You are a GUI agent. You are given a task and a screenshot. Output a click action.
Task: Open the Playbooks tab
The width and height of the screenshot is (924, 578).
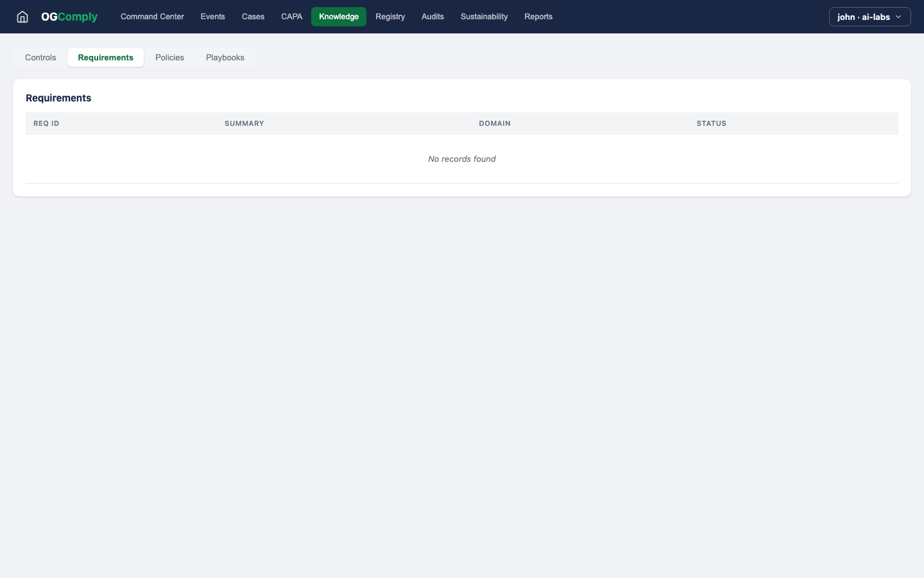[x=225, y=58]
